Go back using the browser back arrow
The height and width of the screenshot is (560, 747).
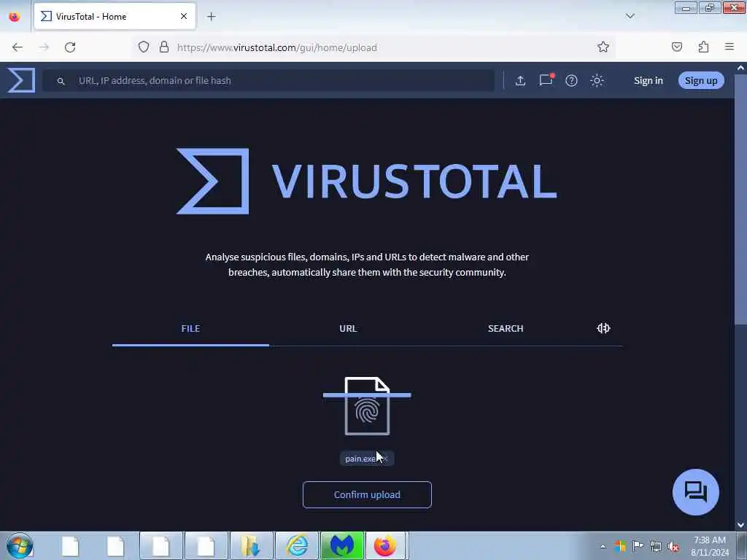point(18,47)
